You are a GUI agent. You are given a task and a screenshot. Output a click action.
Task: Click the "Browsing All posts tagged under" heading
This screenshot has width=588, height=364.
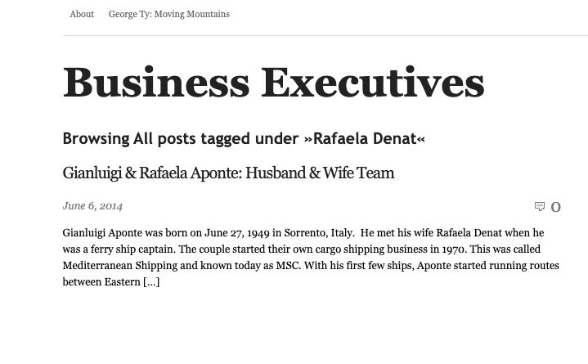182,139
